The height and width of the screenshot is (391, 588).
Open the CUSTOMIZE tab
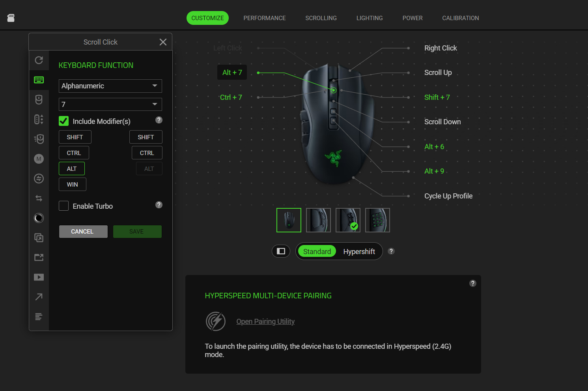tap(207, 18)
